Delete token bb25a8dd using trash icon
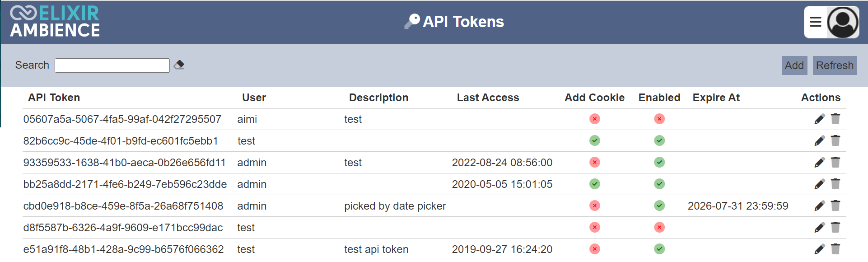The height and width of the screenshot is (262, 868). point(835,184)
